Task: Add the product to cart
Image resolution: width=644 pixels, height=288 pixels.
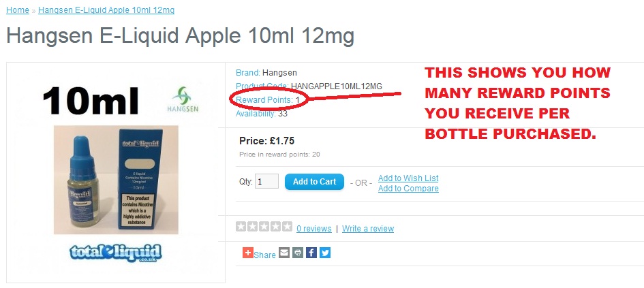Action: [314, 182]
